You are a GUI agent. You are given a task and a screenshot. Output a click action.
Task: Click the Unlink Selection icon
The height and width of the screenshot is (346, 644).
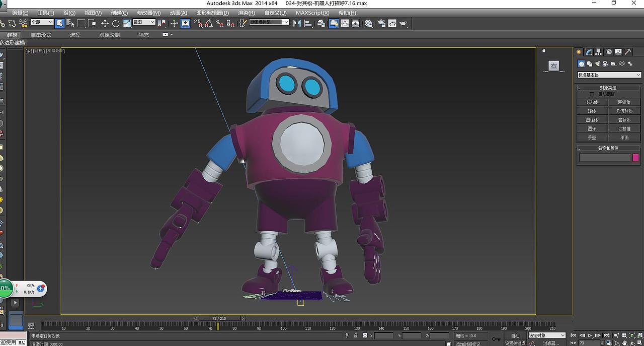(11, 23)
